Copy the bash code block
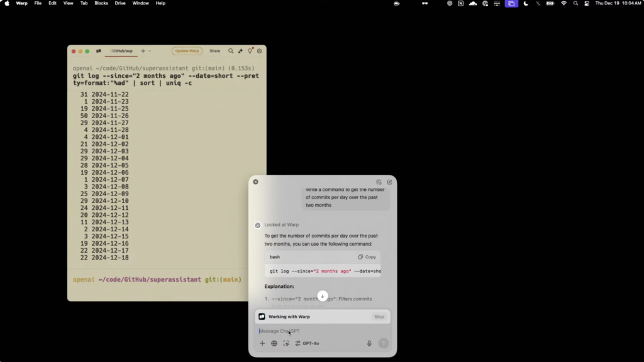Image resolution: width=644 pixels, height=362 pixels. pos(367,257)
